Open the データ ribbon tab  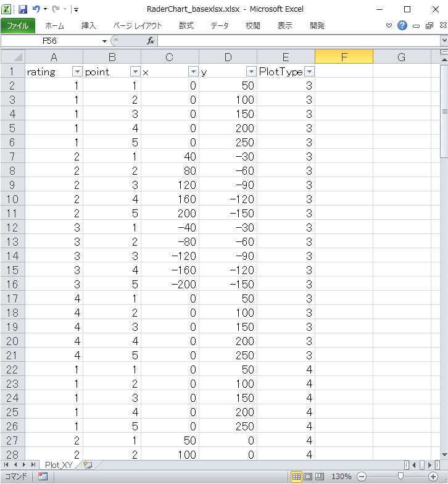tap(219, 26)
